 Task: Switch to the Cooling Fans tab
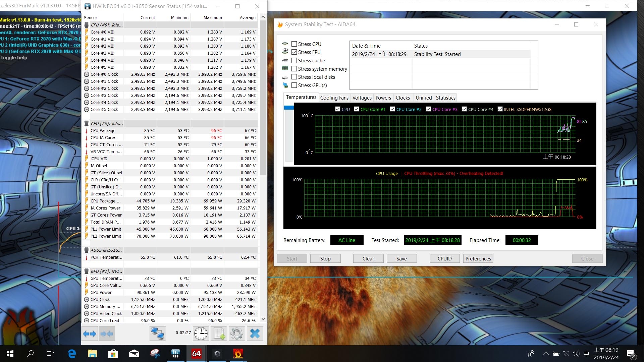(334, 98)
